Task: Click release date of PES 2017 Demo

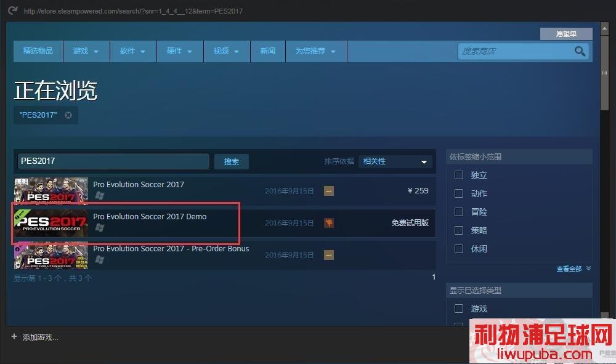Action: [x=289, y=223]
